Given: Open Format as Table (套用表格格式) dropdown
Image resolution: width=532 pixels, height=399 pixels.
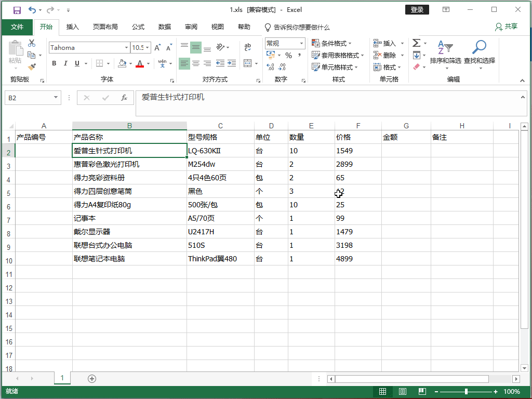Looking at the screenshot, I should coord(338,55).
